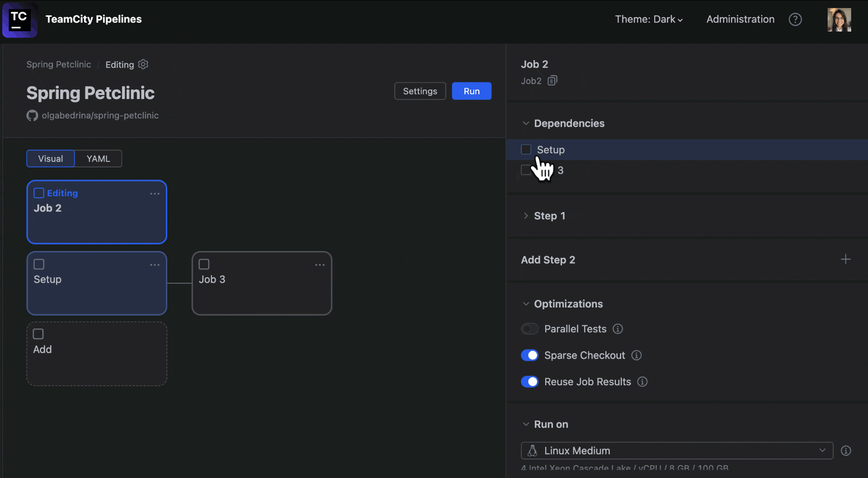Viewport: 868px width, 478px height.
Task: Switch to the YAML tab
Action: [x=98, y=159]
